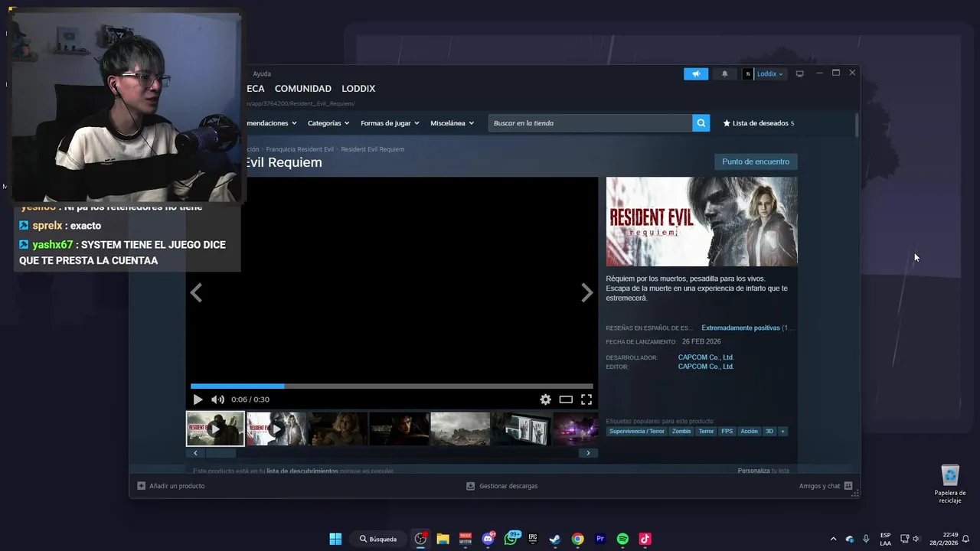Expand the Categorías dropdown
The image size is (980, 551).
[328, 123]
